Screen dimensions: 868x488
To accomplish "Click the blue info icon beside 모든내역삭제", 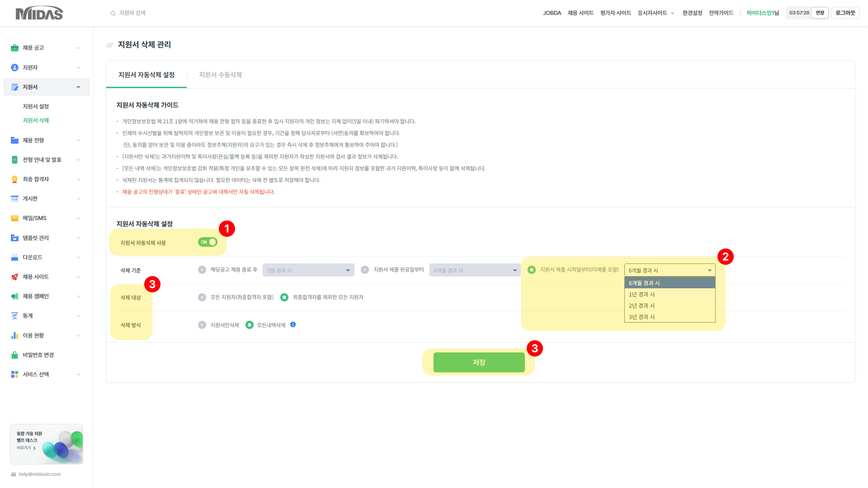I will coord(293,324).
